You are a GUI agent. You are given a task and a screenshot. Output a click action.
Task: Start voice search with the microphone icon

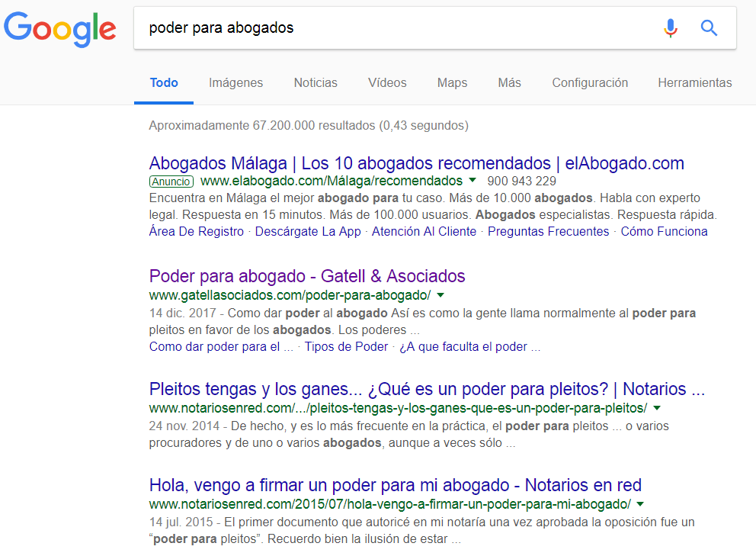(670, 28)
